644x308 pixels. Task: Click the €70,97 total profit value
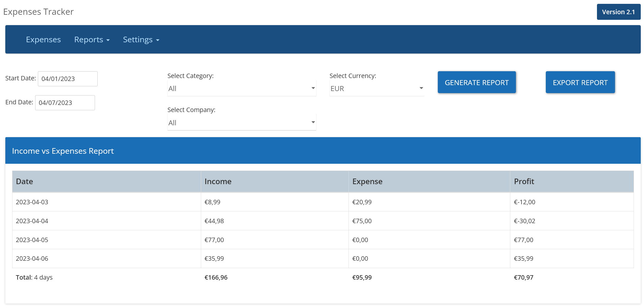click(523, 278)
